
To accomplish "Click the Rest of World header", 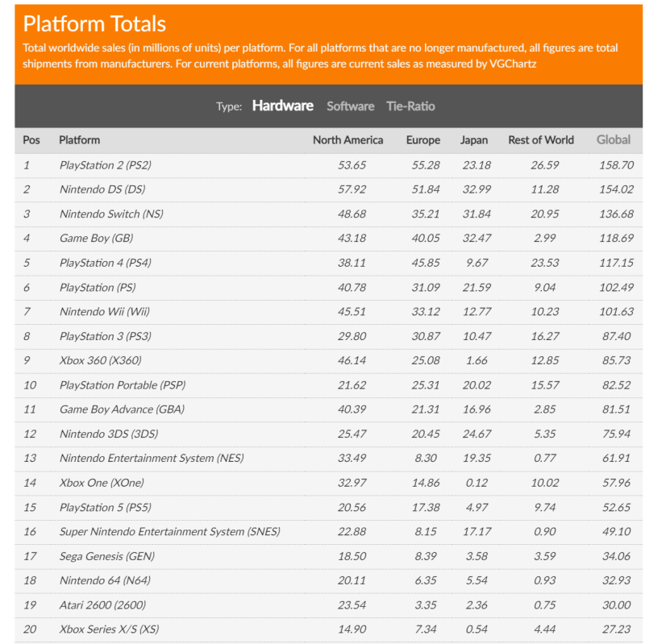I will (540, 139).
